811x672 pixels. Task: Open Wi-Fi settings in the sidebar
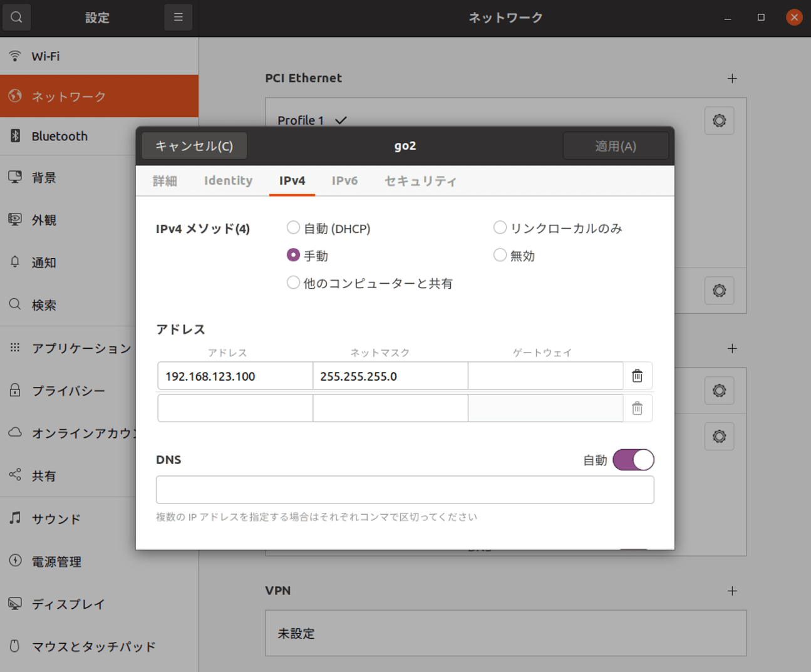point(46,56)
